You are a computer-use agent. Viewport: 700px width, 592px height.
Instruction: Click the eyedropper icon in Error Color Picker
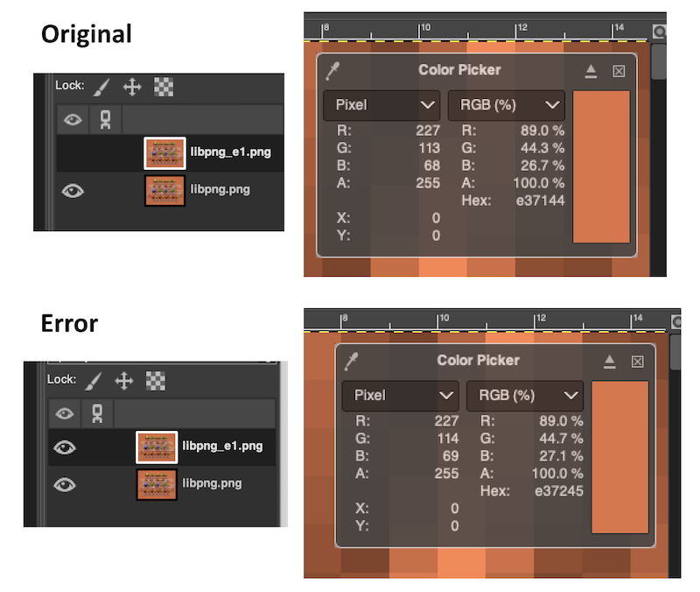350,361
